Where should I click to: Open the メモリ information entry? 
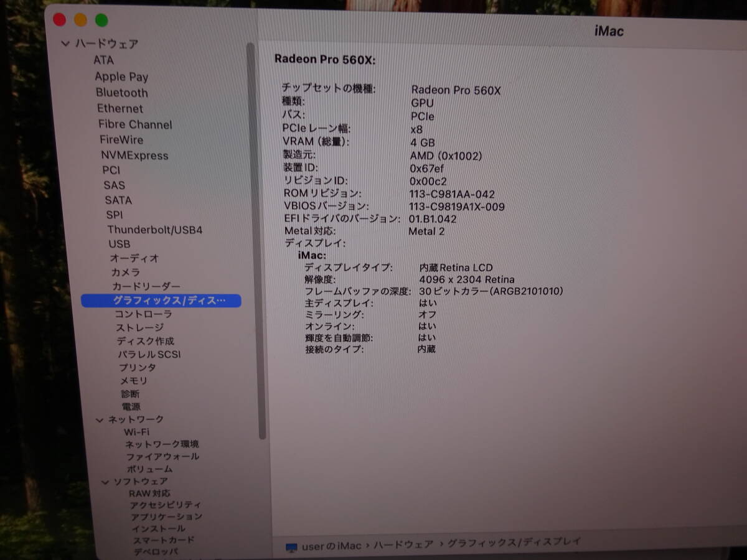tap(134, 381)
